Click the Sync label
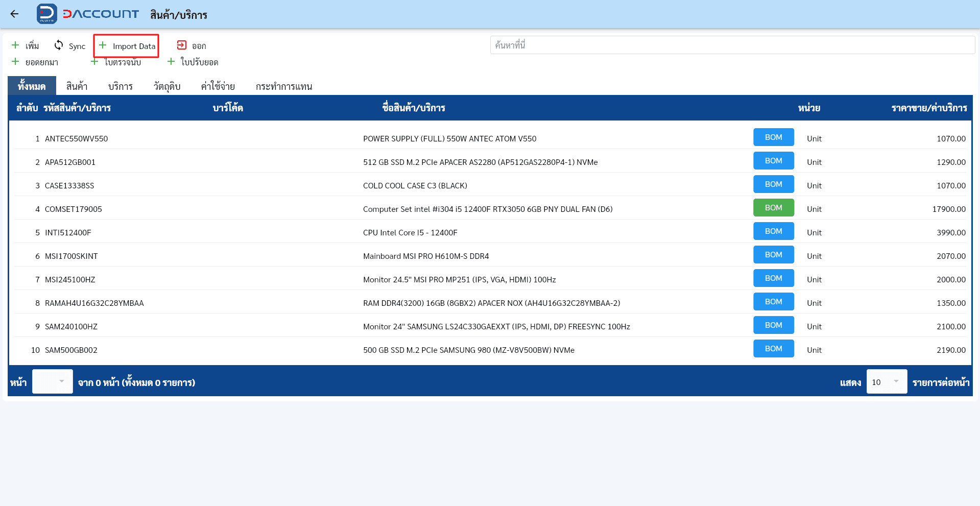Viewport: 980px width, 506px height. point(77,46)
